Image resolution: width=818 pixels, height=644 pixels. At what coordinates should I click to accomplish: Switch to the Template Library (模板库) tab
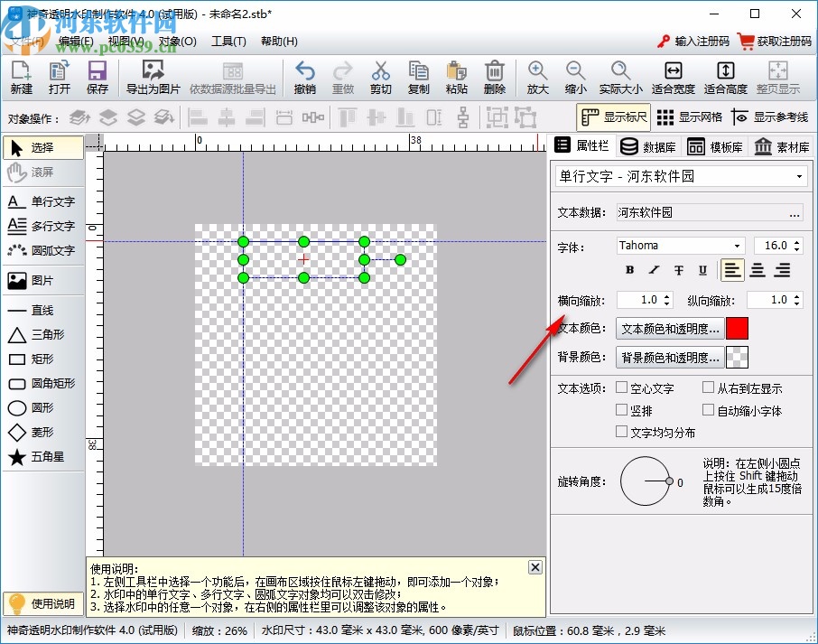[715, 147]
